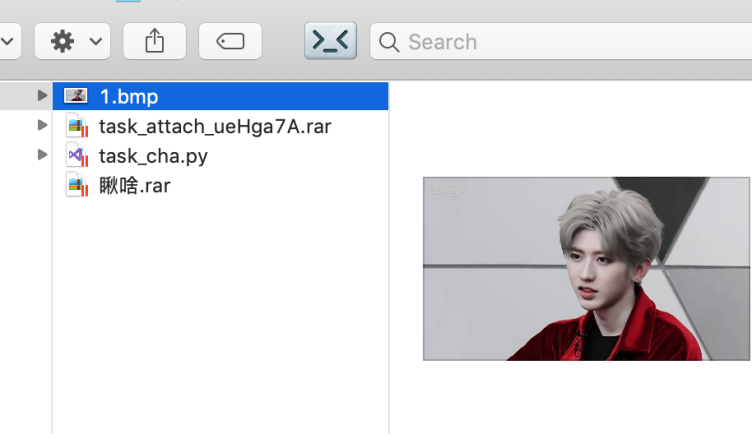Click the 1.bmp image file icon
The height and width of the screenshot is (435, 752).
[x=76, y=96]
